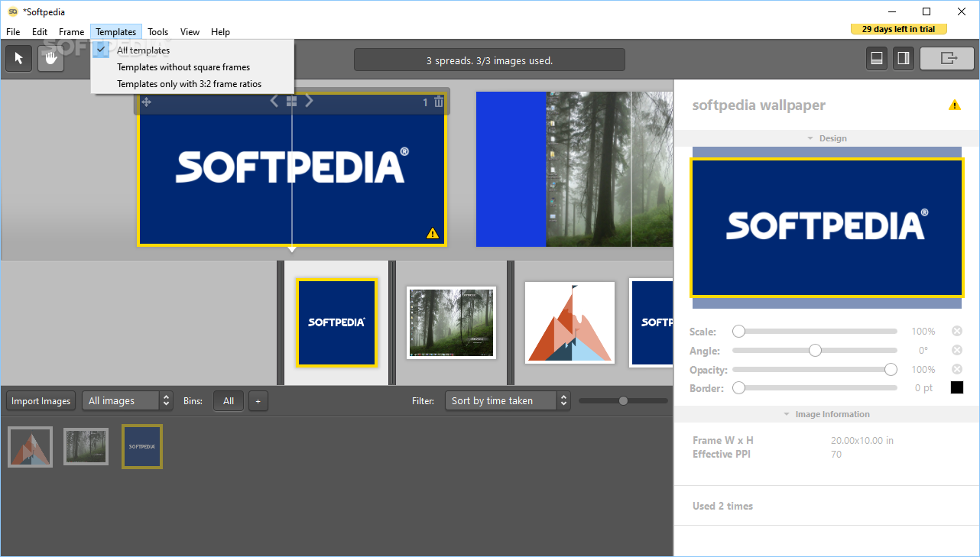Select the mountain image in the image bin
This screenshot has width=980, height=557.
[x=31, y=447]
